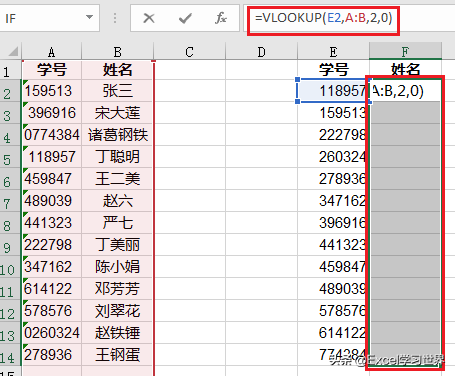455x376 pixels.
Task: Click cell E3 containing 159513
Action: pos(333,113)
